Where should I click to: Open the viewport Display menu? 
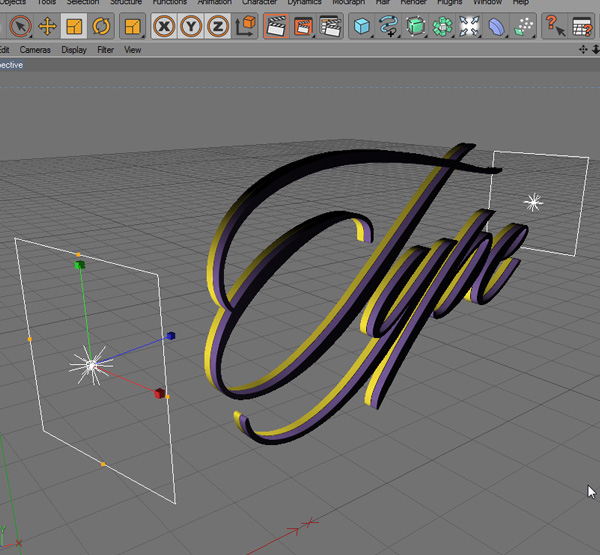pyautogui.click(x=73, y=49)
